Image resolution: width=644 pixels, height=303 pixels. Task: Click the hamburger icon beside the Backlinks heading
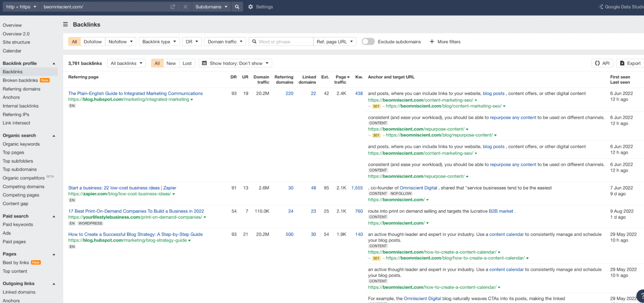[x=65, y=24]
